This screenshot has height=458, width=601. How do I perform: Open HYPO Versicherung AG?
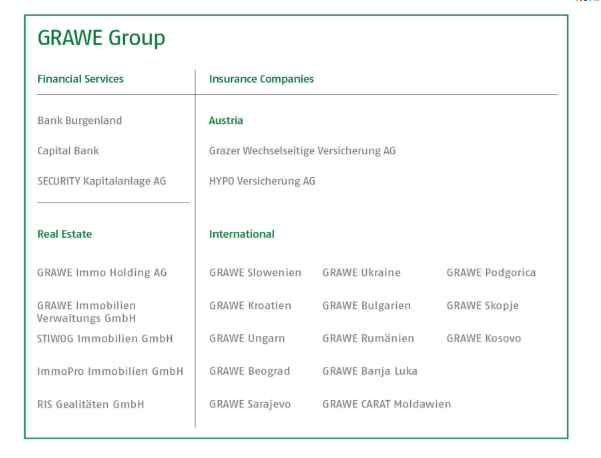pyautogui.click(x=262, y=181)
